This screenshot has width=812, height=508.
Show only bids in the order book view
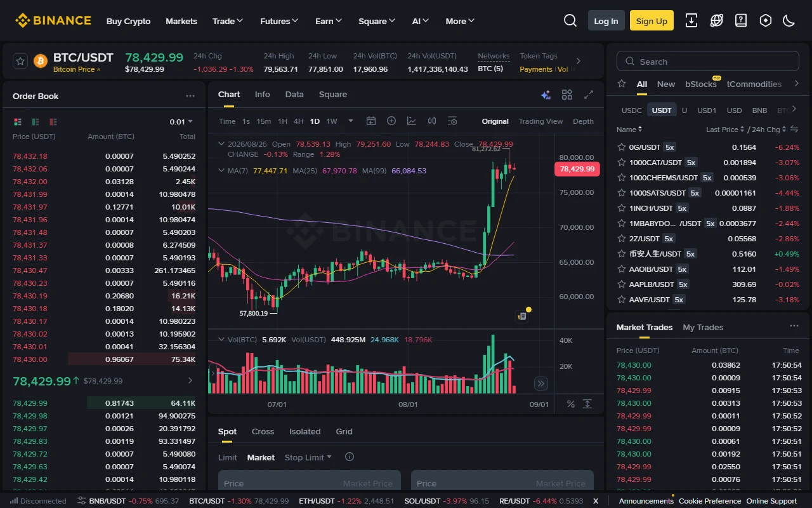click(36, 121)
